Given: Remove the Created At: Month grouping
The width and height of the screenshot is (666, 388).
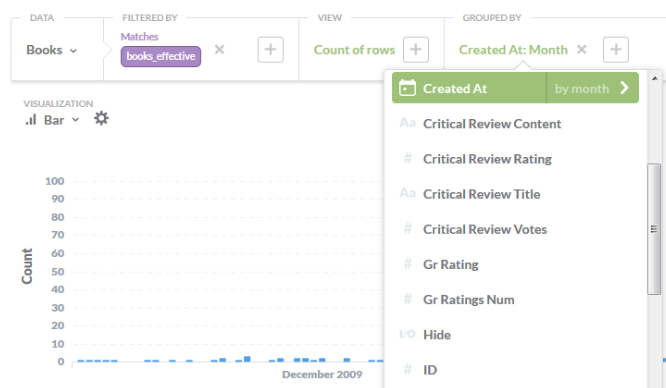Looking at the screenshot, I should click(x=581, y=50).
